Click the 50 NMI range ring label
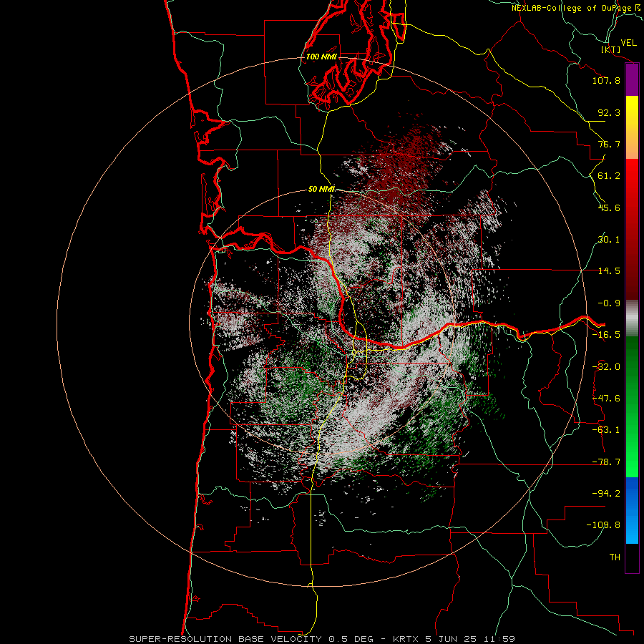The height and width of the screenshot is (644, 644). tap(321, 190)
